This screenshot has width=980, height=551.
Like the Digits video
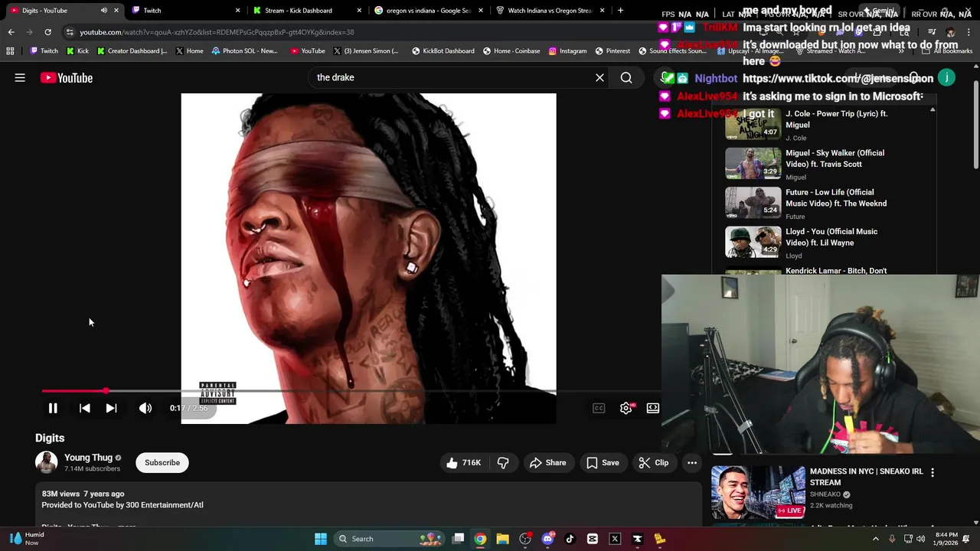(x=465, y=462)
